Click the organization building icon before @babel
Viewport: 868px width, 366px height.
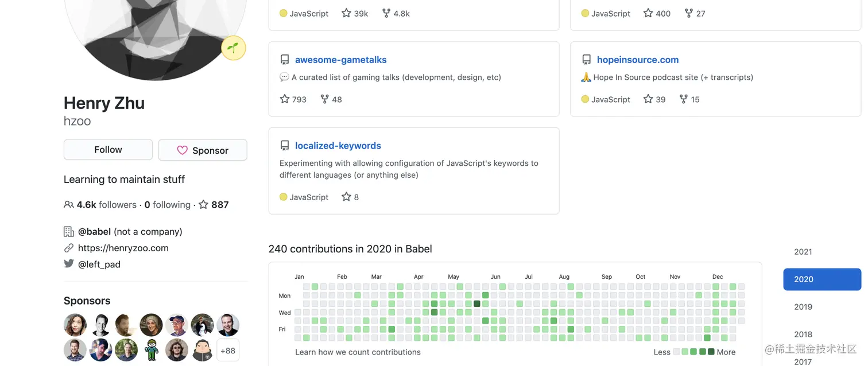(x=69, y=231)
